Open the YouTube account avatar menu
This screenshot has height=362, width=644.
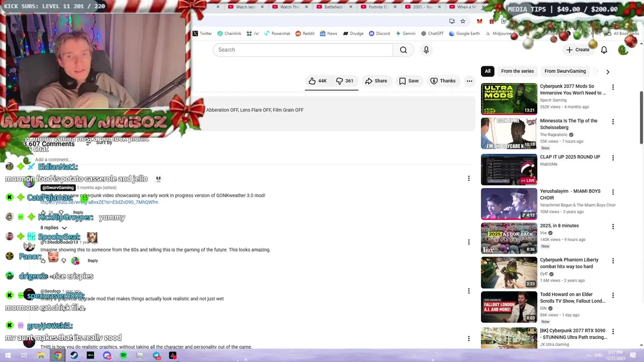[x=623, y=50]
